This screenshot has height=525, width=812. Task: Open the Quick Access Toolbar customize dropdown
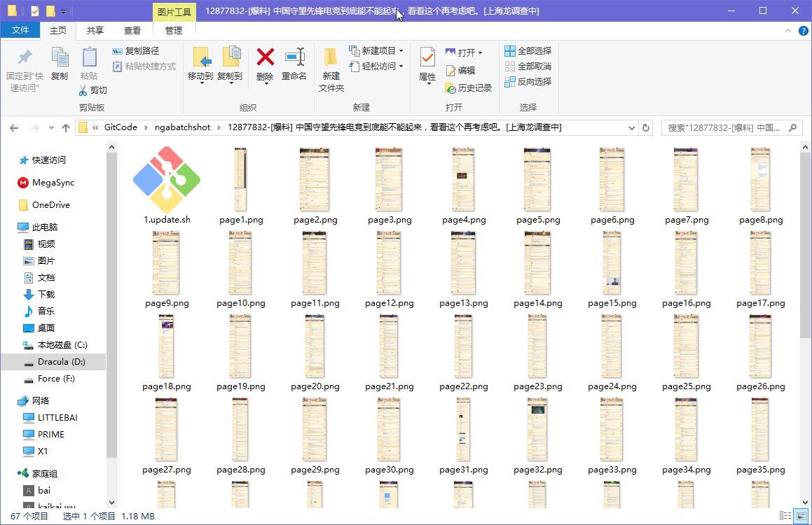click(x=63, y=11)
